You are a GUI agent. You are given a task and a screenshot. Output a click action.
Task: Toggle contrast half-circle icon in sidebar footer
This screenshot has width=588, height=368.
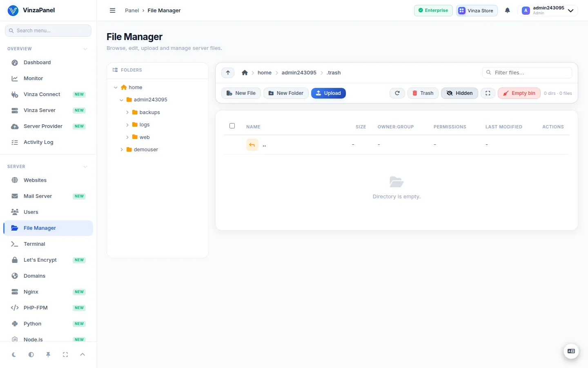pos(31,355)
